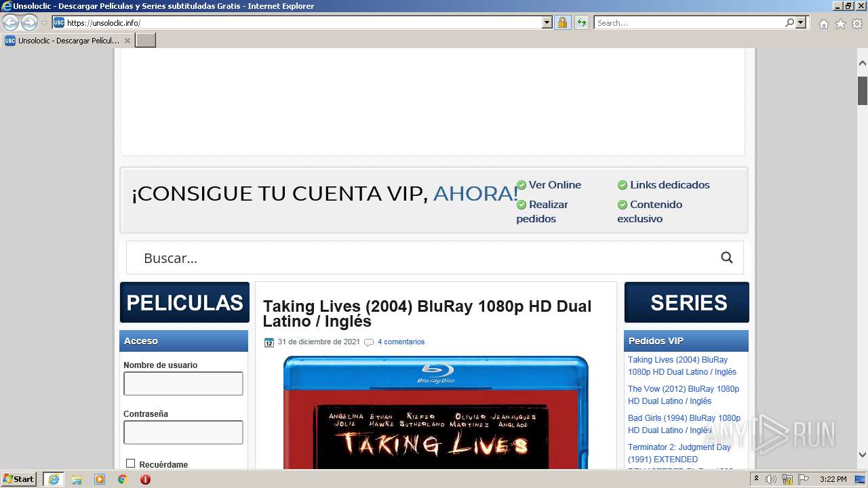
Task: Open Bad Girls (1994) BluRay link
Action: click(x=684, y=424)
